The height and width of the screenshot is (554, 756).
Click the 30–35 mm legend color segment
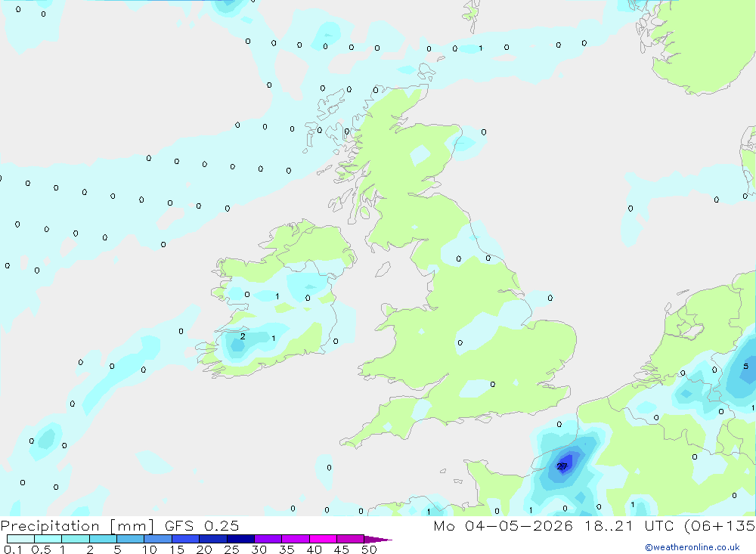[x=268, y=539]
